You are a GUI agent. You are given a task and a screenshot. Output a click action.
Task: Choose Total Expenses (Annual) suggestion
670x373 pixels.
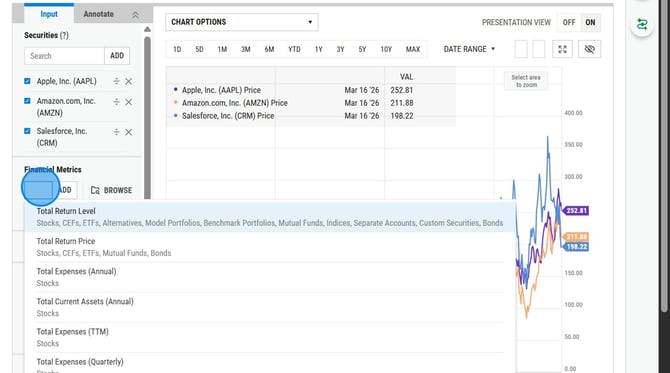270,277
